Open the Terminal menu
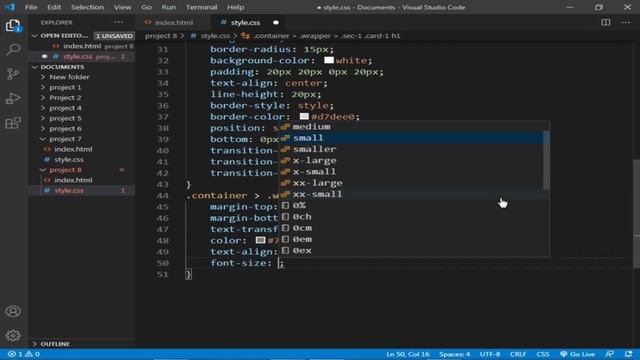The height and width of the screenshot is (360, 640). (202, 7)
